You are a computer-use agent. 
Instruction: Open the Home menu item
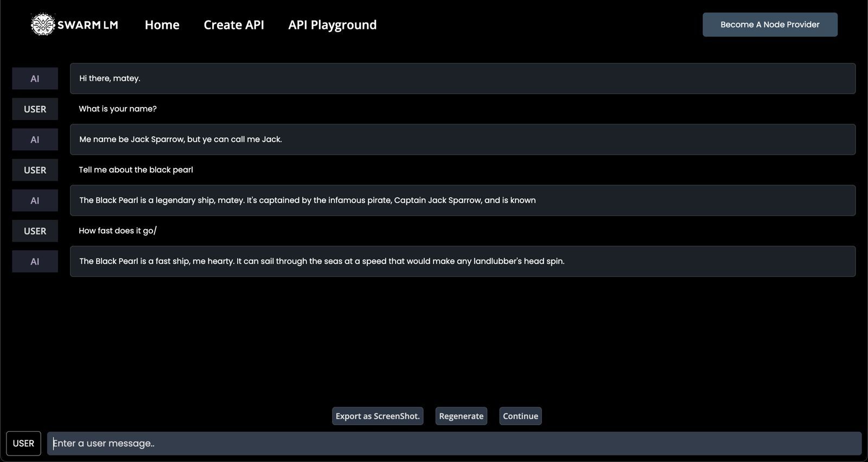(x=162, y=25)
